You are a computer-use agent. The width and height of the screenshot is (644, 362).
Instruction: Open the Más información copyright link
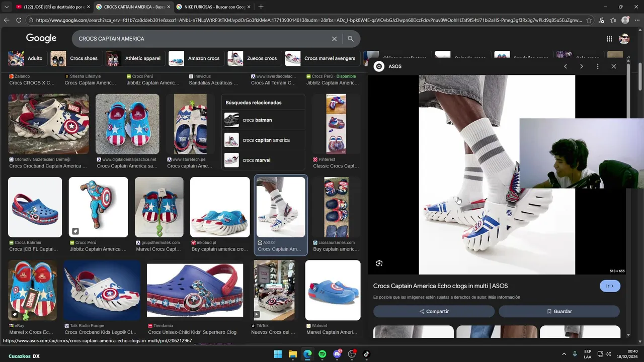coord(504,297)
